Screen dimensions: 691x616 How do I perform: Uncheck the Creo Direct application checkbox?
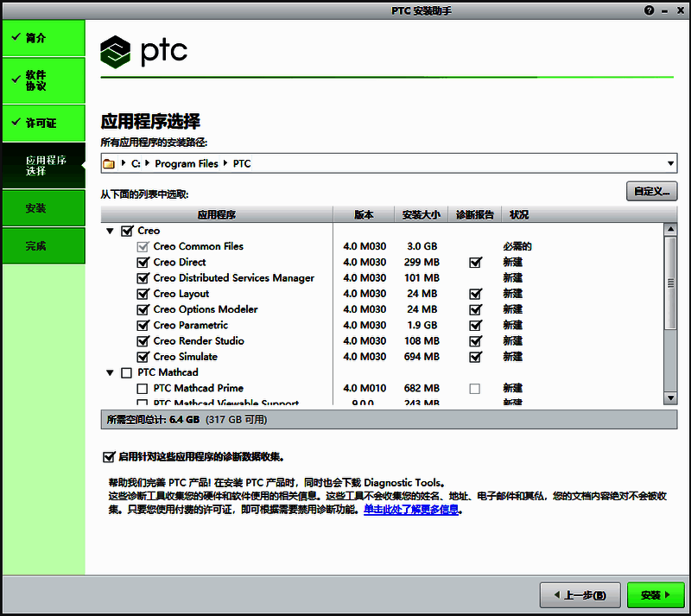pos(143,263)
